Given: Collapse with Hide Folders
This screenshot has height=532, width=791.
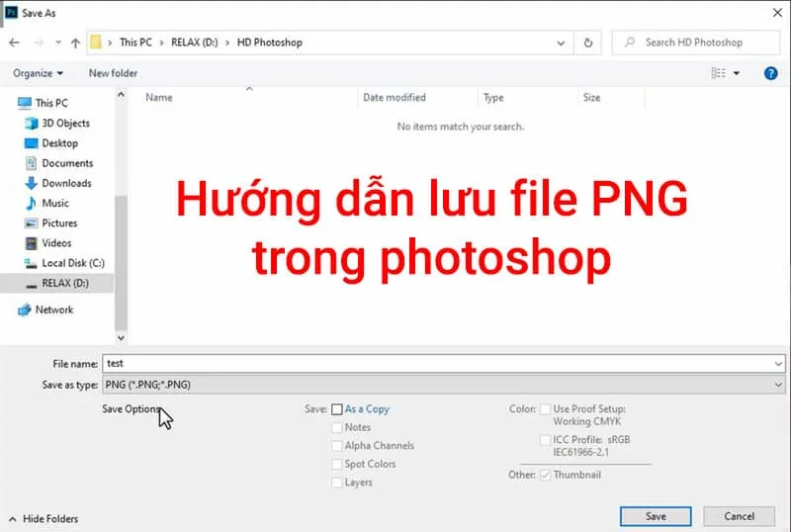Looking at the screenshot, I should pos(44,519).
